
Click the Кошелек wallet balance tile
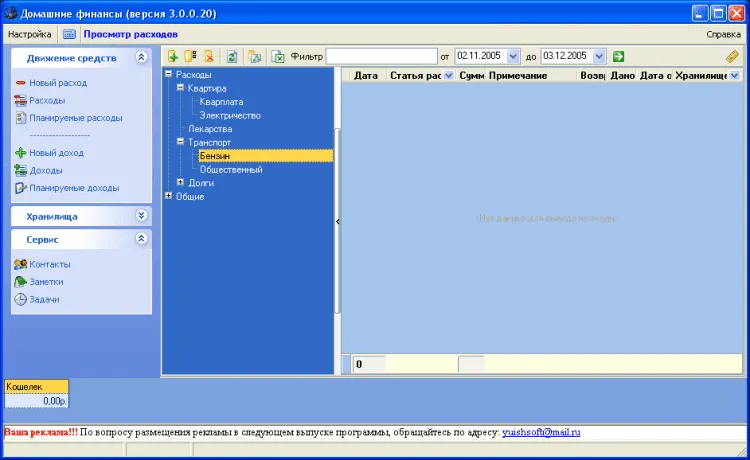[x=36, y=394]
